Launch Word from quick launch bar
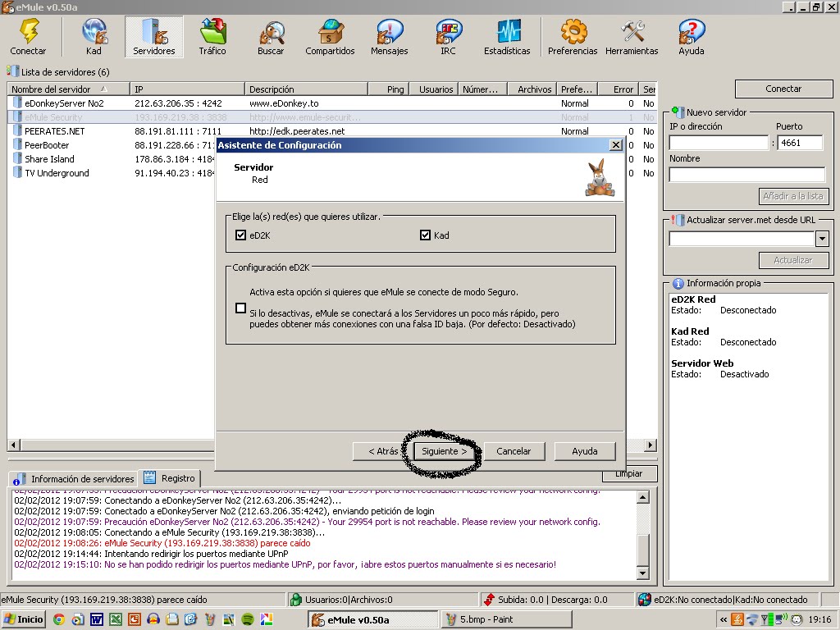This screenshot has width=840, height=630. [x=97, y=619]
